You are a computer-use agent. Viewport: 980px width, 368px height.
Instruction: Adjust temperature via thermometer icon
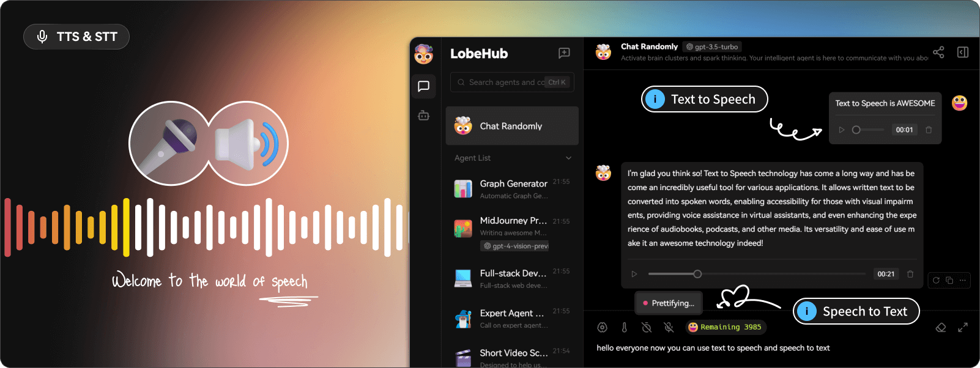pyautogui.click(x=625, y=327)
